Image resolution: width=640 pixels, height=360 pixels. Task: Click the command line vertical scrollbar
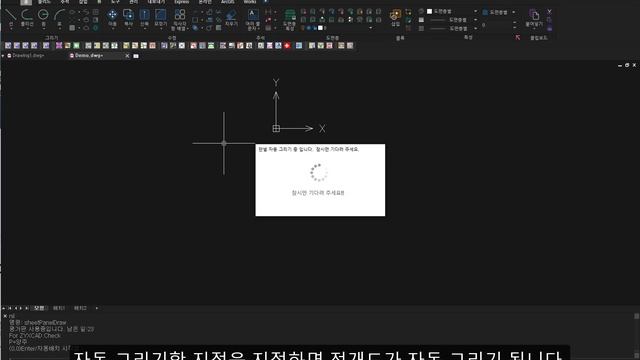point(636,335)
